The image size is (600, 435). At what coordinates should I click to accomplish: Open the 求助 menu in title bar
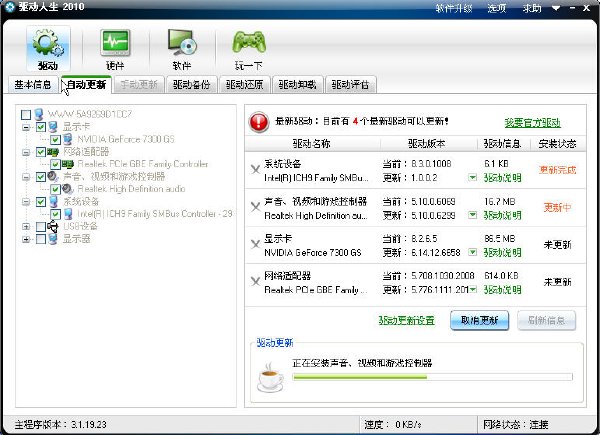click(x=532, y=8)
